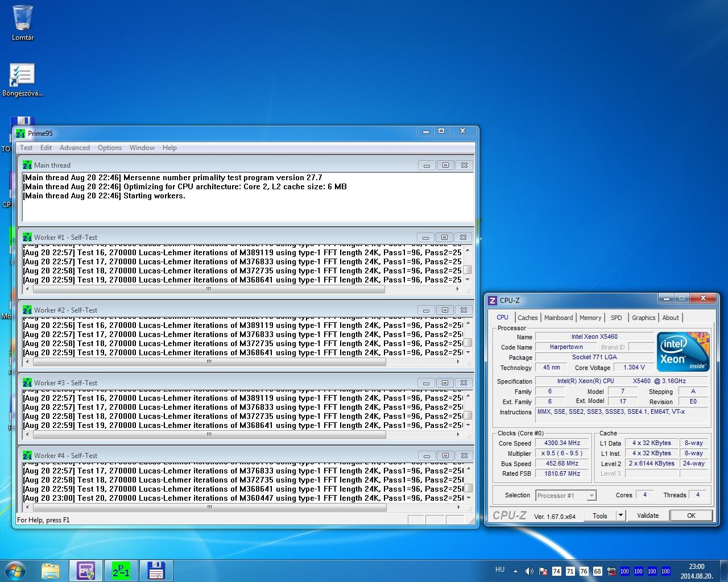Open the Test menu in Prime95
This screenshot has height=582, width=728.
click(26, 147)
